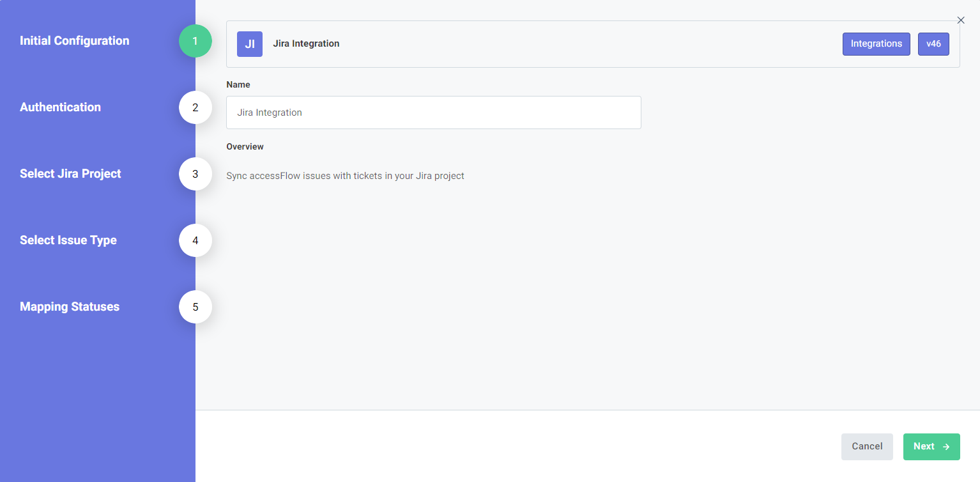
Task: Click the step 5 Mapping Statuses circle
Action: [x=195, y=307]
